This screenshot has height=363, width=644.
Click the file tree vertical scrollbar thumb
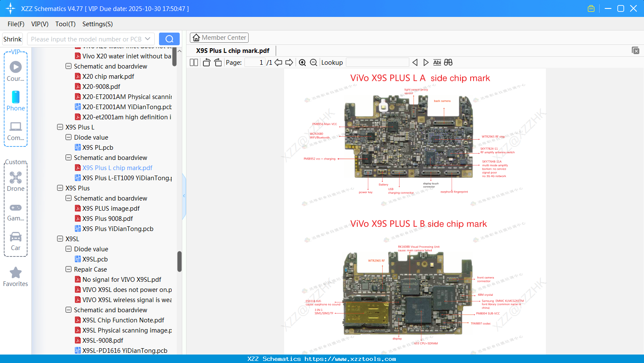[179, 261]
